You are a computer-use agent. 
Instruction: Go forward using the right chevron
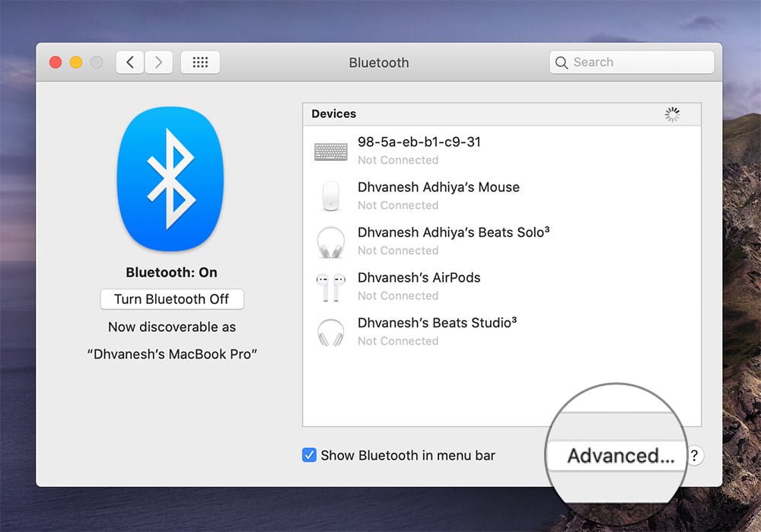pyautogui.click(x=158, y=62)
